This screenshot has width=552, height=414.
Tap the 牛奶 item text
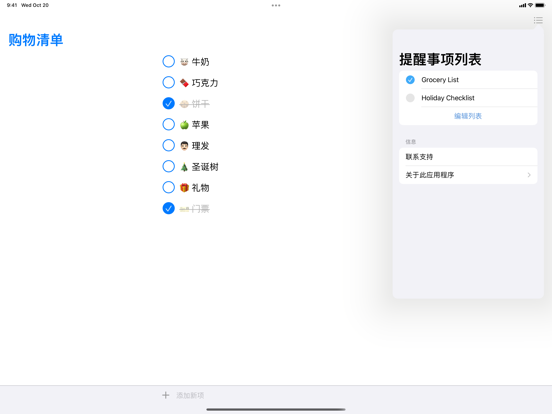pyautogui.click(x=200, y=62)
